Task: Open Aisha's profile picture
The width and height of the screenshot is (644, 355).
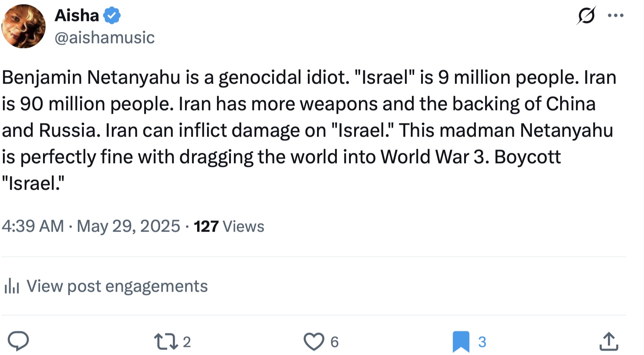Action: (x=24, y=27)
